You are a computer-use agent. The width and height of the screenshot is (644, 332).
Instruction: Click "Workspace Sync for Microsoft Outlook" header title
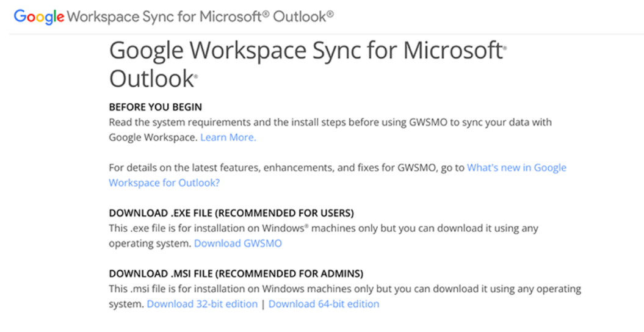tap(200, 17)
